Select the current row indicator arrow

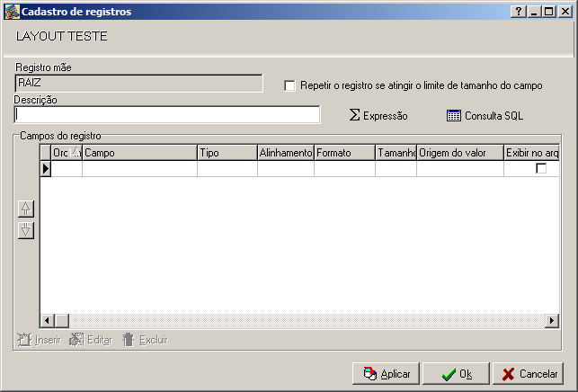pyautogui.click(x=46, y=169)
